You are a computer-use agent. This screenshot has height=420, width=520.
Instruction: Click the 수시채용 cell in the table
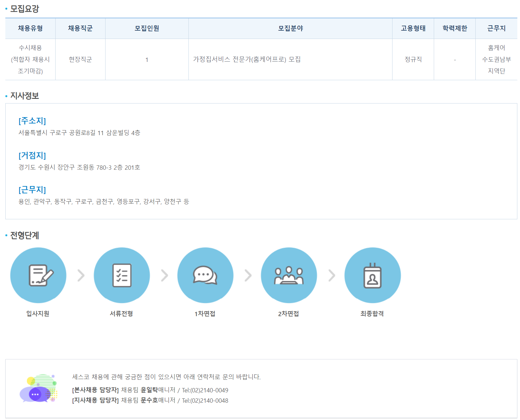point(30,60)
